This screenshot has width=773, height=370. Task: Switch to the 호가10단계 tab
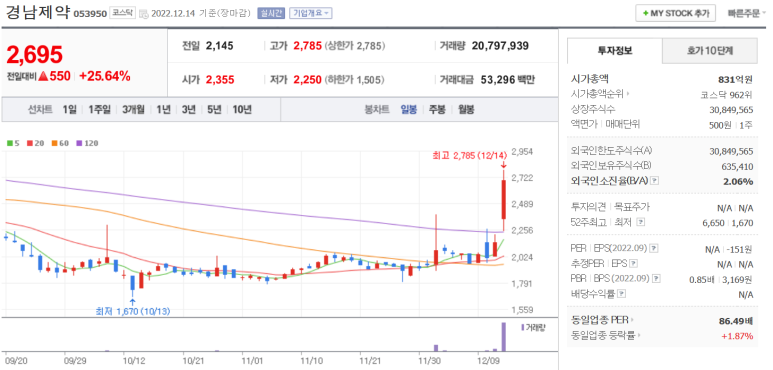(x=709, y=50)
